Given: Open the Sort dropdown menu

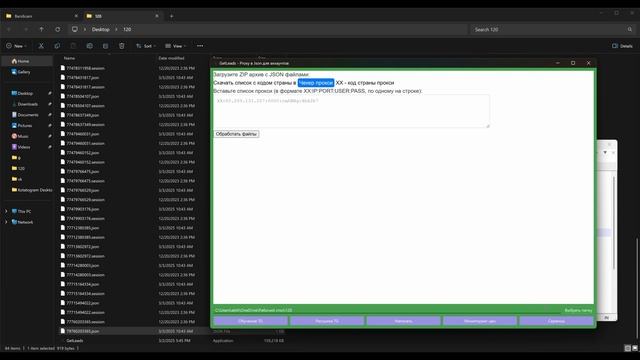Looking at the screenshot, I should [x=146, y=46].
